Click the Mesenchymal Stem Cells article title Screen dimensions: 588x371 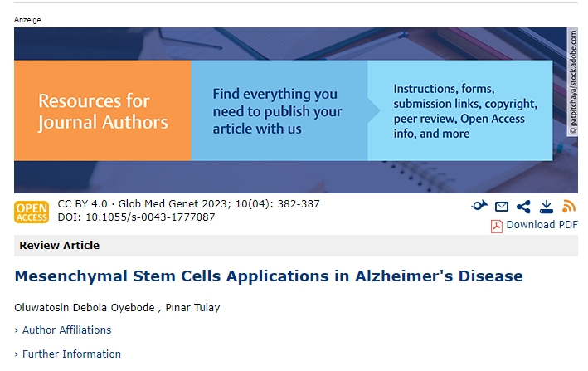[268, 276]
